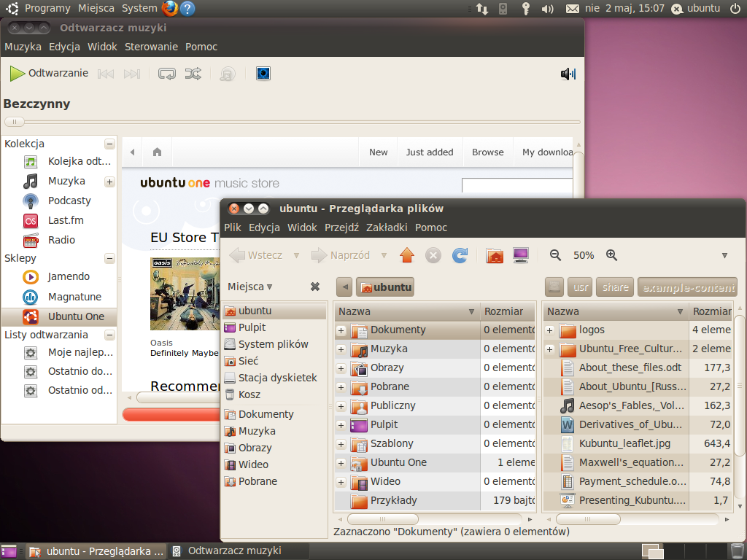This screenshot has width=747, height=560.
Task: Open the Miejsca sidebar type dropdown
Action: [249, 287]
